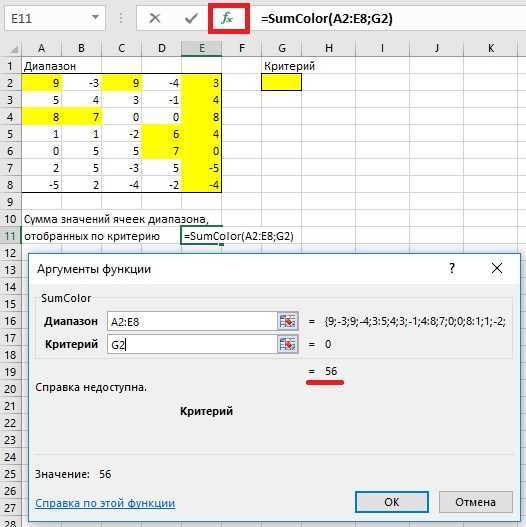The image size is (526, 527).
Task: Click yellow cell B4 with value 7
Action: pyautogui.click(x=82, y=117)
